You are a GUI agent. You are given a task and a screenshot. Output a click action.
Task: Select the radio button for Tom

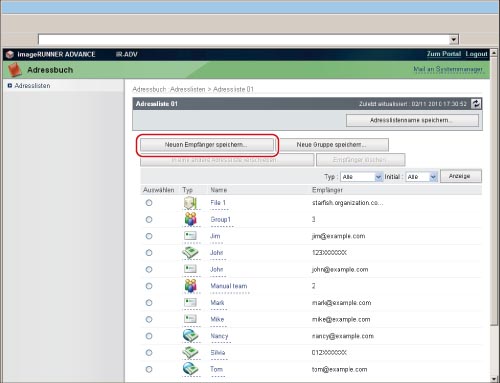click(x=149, y=369)
